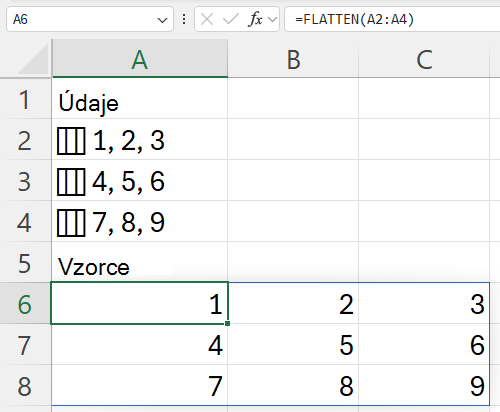
Task: Select row 6 header
Action: pos(25,304)
